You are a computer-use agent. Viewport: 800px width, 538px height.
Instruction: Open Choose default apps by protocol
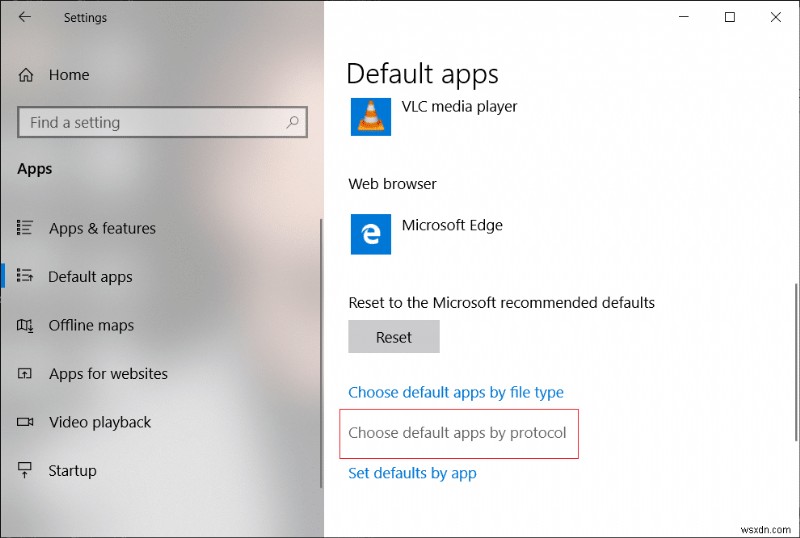coord(457,433)
